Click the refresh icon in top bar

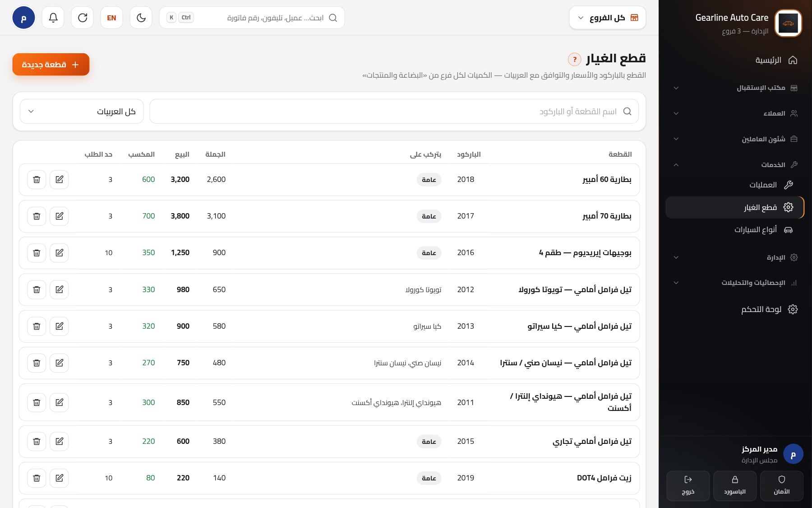[83, 18]
